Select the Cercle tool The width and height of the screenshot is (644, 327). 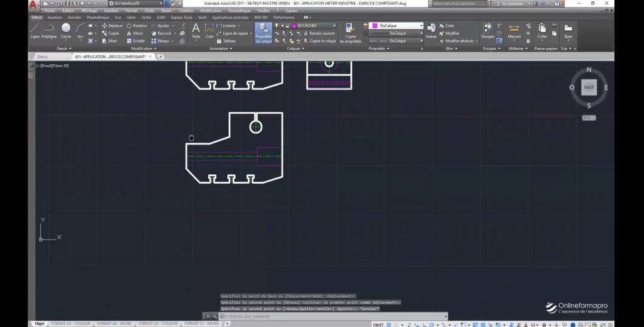65,31
